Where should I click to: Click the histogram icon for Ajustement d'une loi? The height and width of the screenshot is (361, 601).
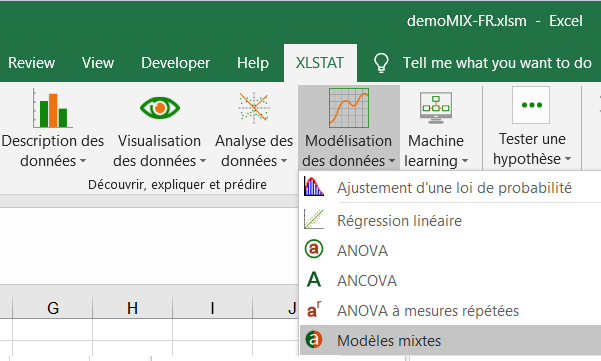pos(314,187)
